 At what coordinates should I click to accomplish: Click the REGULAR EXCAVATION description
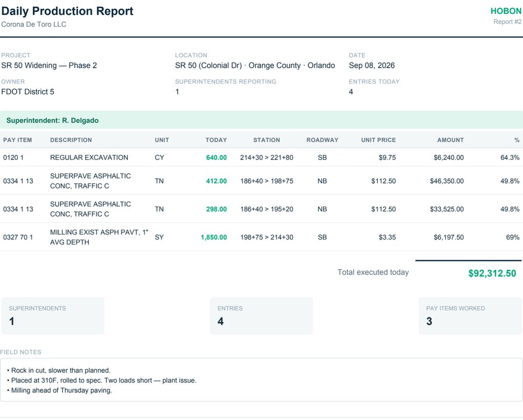coord(89,157)
